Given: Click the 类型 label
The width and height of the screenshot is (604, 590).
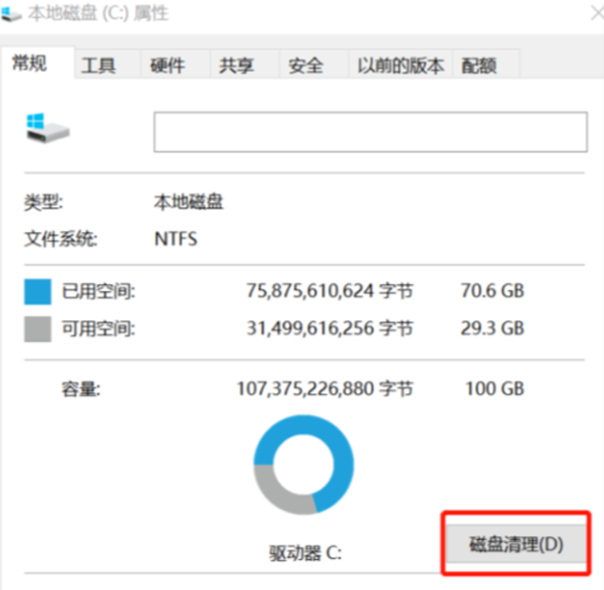Looking at the screenshot, I should pyautogui.click(x=44, y=202).
